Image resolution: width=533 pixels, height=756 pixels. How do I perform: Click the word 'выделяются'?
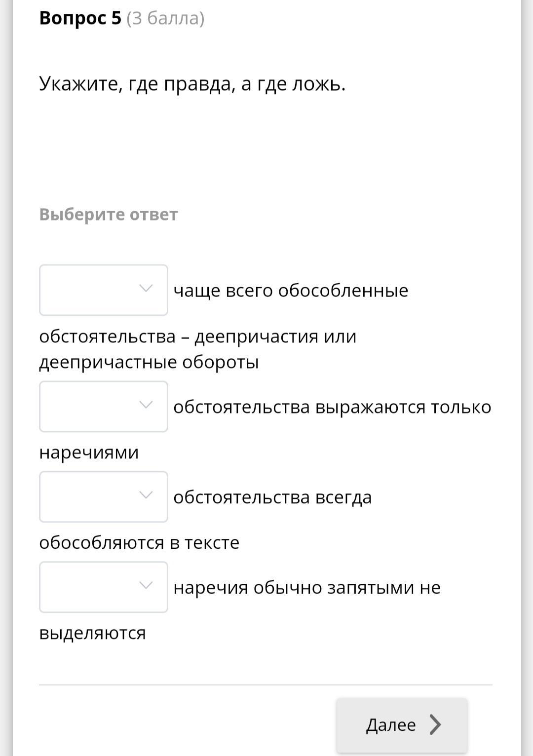coord(92,633)
